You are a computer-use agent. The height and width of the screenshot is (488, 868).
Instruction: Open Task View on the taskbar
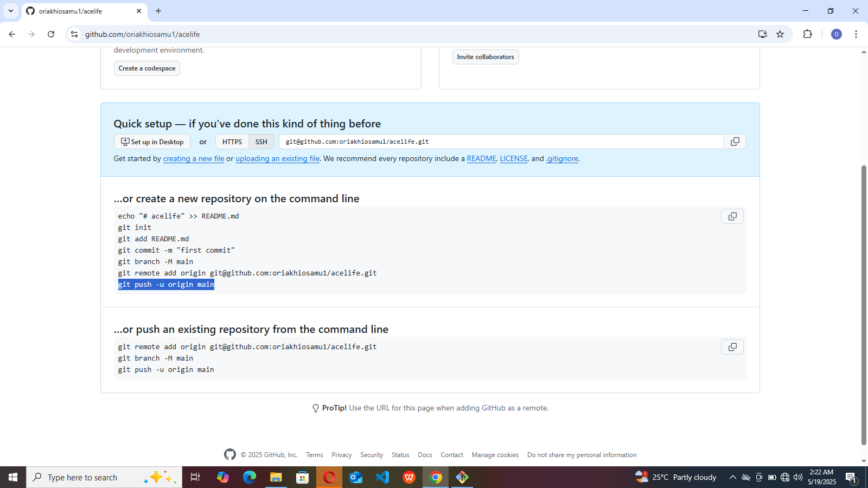click(x=195, y=477)
